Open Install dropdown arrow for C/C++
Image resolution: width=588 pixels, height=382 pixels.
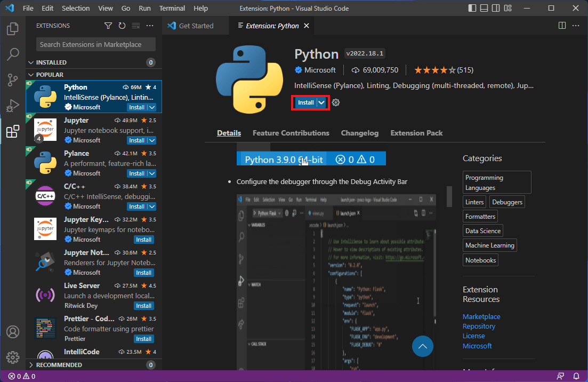pos(152,206)
